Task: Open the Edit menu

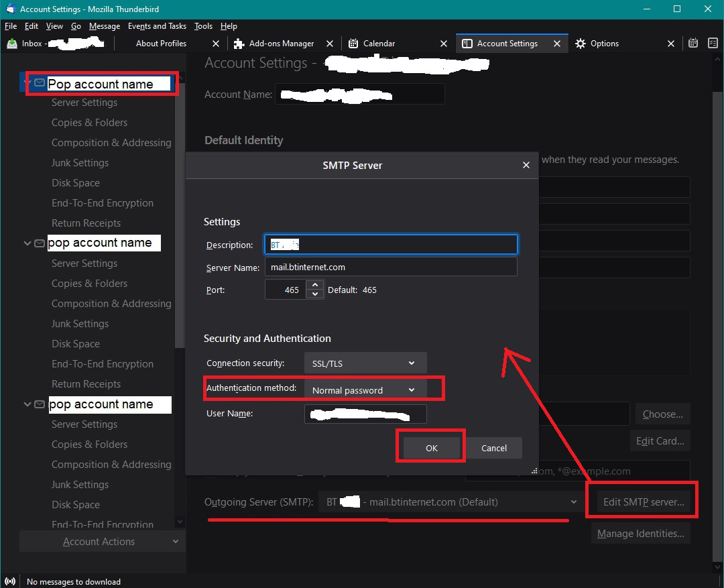Action: pyautogui.click(x=32, y=26)
